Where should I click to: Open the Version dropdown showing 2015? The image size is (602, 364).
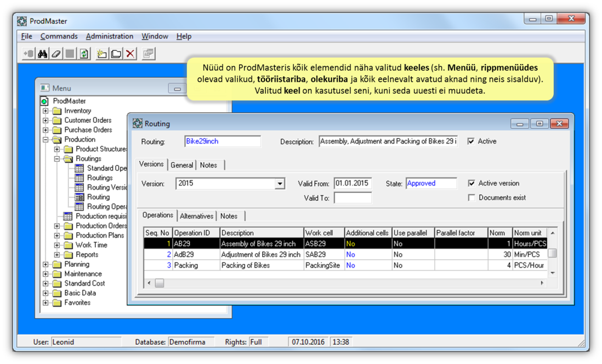tap(280, 184)
